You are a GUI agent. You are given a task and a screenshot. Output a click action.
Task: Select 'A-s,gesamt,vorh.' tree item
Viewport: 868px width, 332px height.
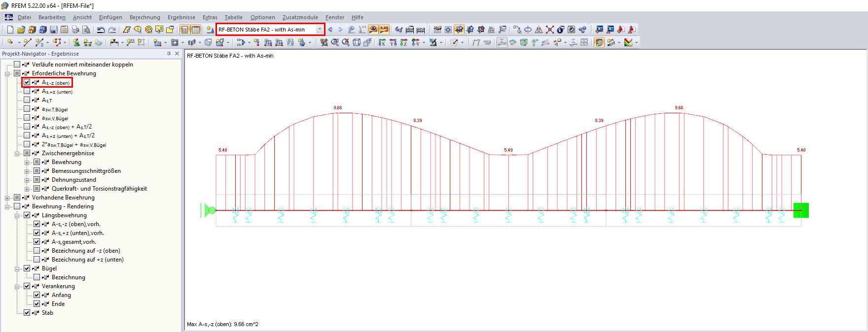pos(74,242)
